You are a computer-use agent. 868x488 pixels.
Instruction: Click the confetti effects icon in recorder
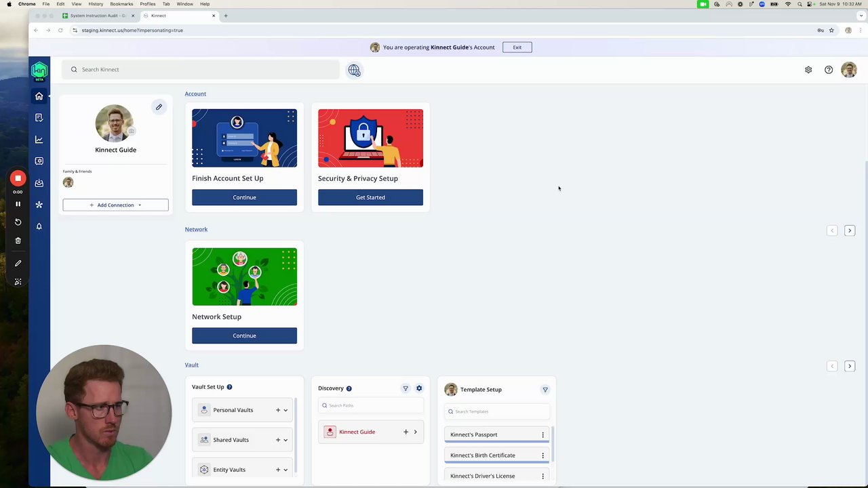click(18, 282)
